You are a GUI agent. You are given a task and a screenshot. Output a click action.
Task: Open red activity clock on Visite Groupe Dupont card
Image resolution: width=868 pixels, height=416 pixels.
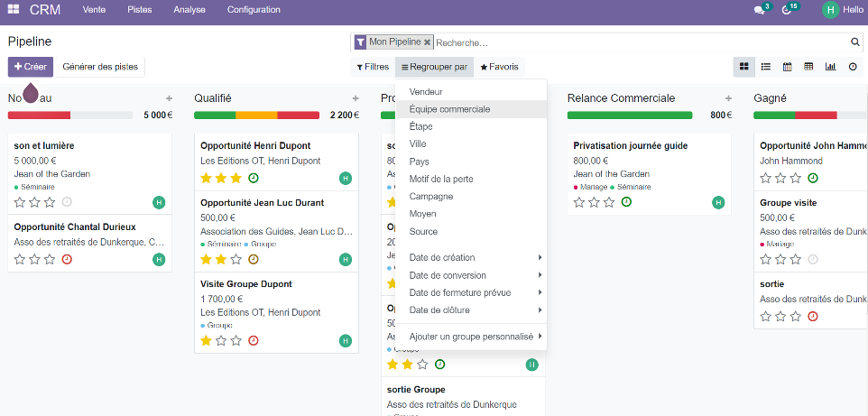(254, 340)
